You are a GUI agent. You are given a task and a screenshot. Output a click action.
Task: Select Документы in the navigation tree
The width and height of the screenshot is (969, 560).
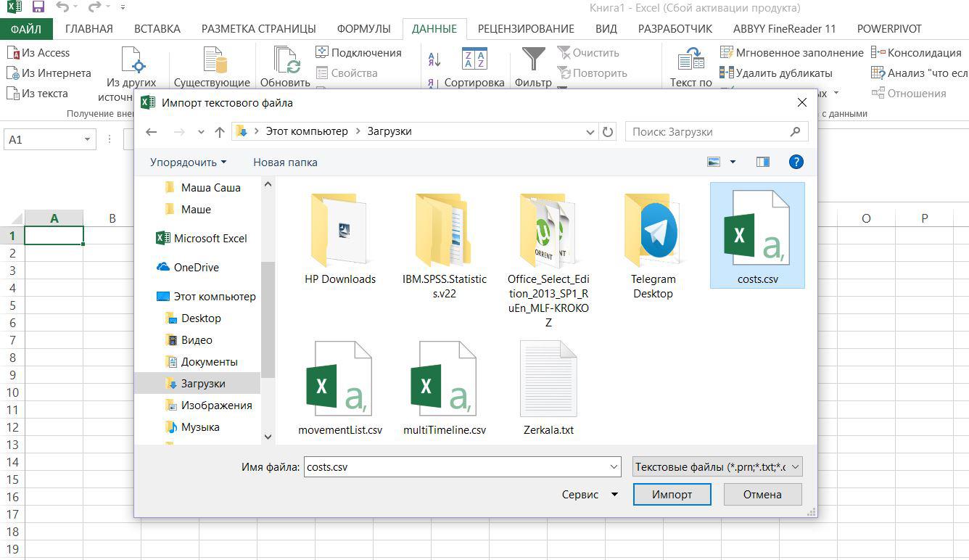click(x=209, y=362)
